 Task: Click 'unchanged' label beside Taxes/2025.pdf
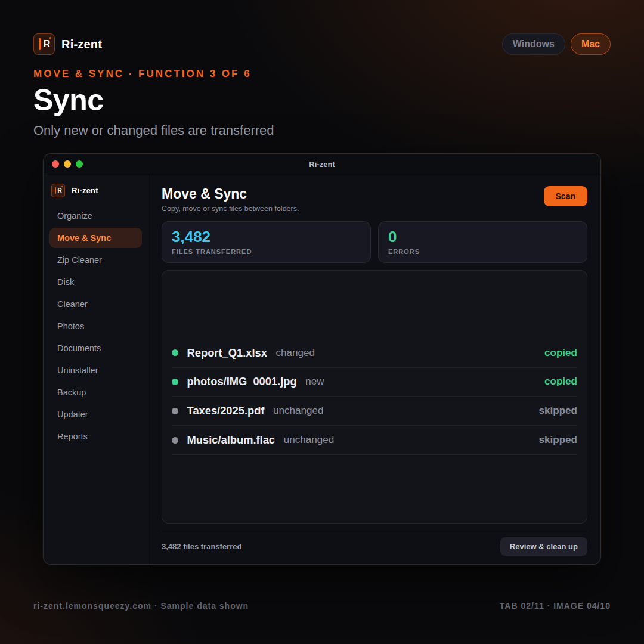tap(298, 411)
